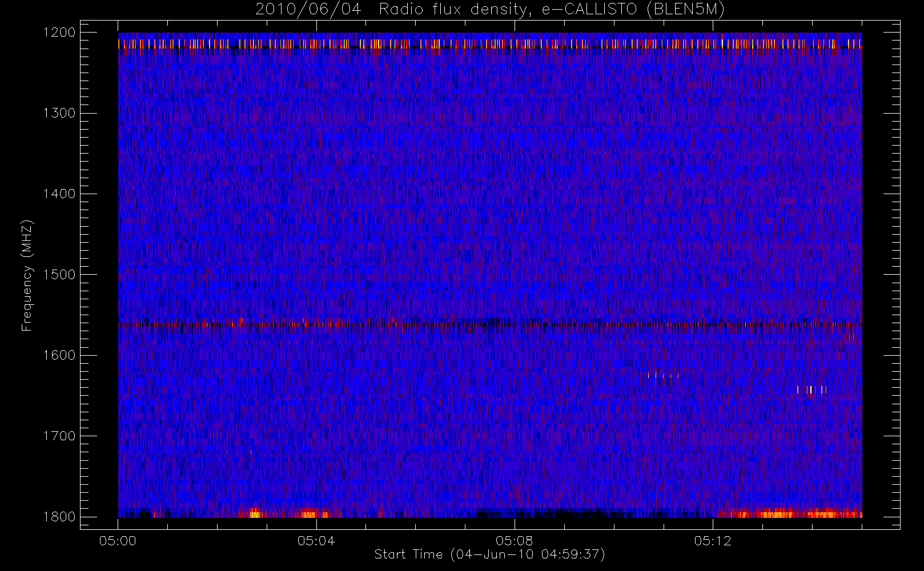924x571 pixels.
Task: Click the 05:00 time tick label
Action: [118, 541]
